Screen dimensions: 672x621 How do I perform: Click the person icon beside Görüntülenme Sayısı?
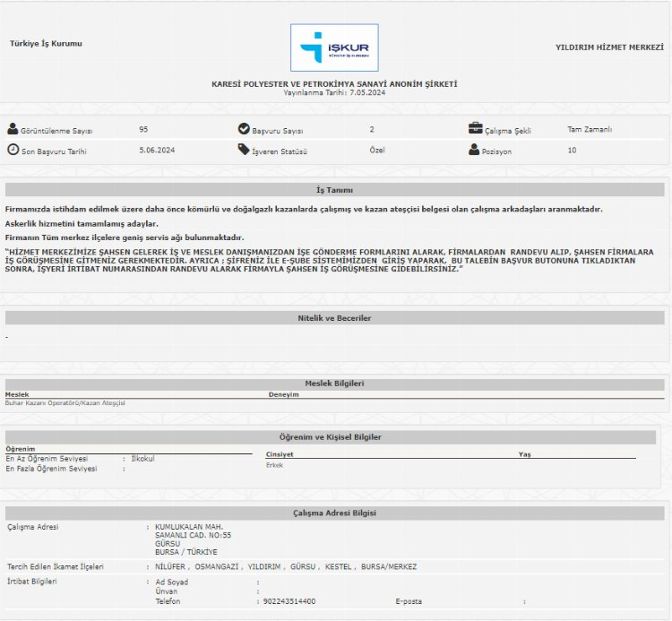coord(13,129)
